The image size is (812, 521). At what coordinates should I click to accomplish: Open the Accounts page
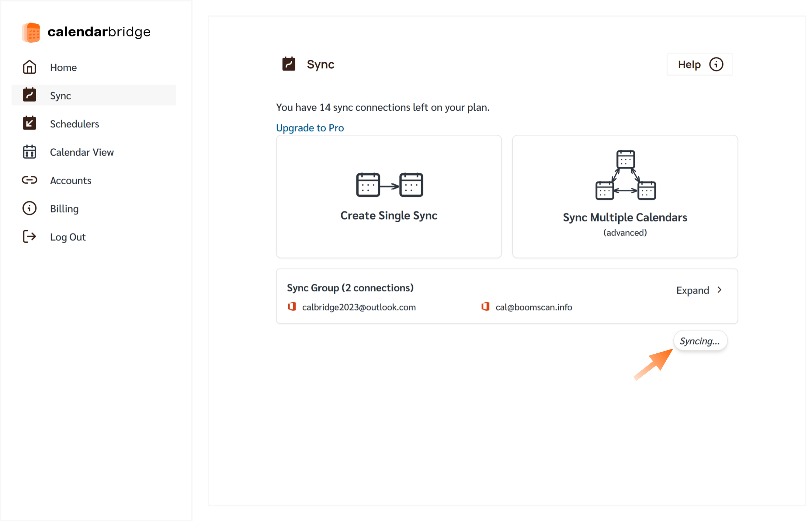pyautogui.click(x=94, y=180)
